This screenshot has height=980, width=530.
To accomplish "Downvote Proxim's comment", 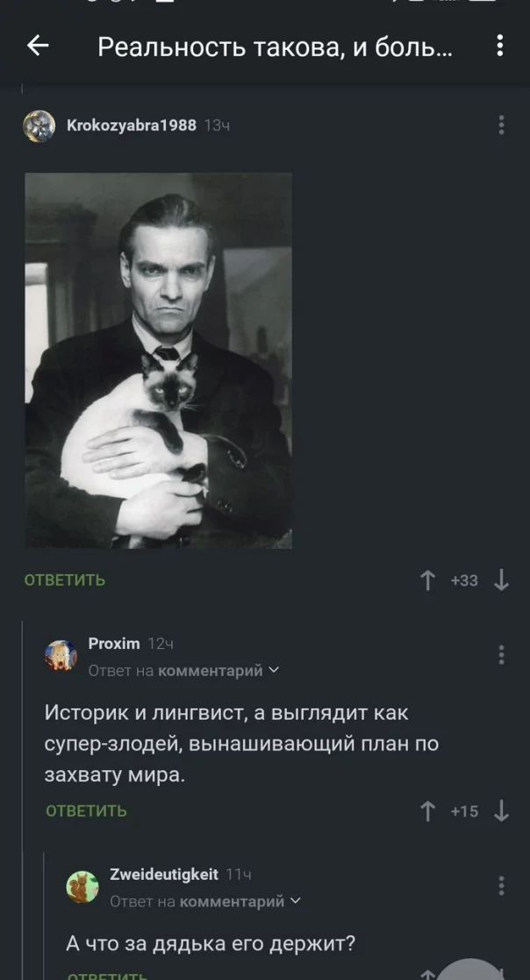I will (501, 811).
